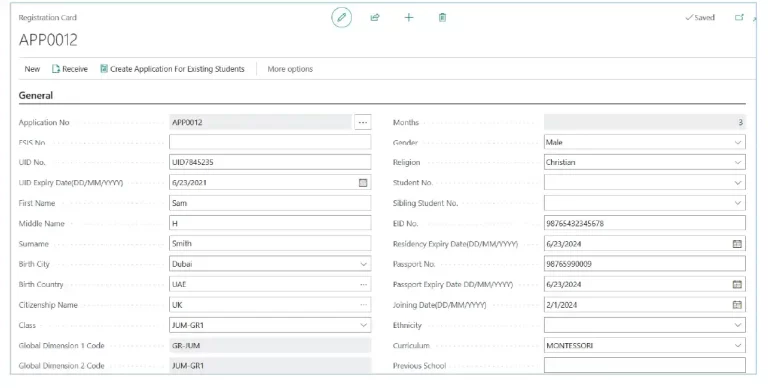Click the Passport No. field
Image resolution: width=768 pixels, height=388 pixels.
point(645,264)
